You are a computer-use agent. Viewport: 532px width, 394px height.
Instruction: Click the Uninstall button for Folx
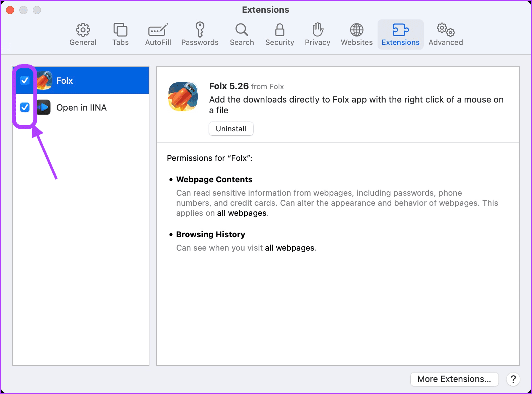click(x=231, y=129)
